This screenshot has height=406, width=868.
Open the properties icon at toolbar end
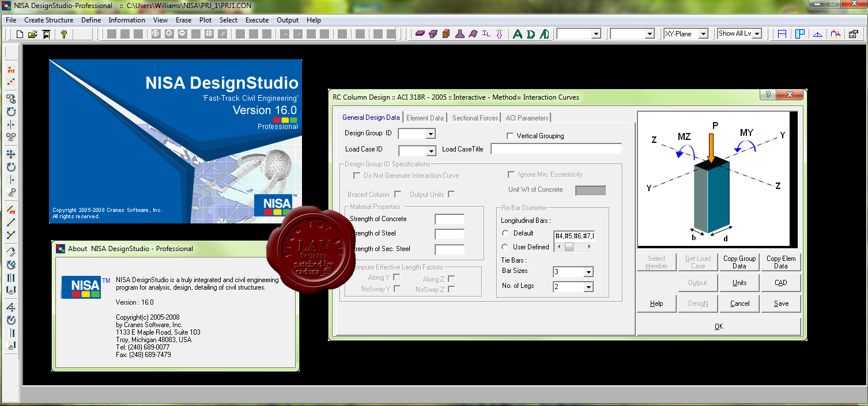(853, 34)
